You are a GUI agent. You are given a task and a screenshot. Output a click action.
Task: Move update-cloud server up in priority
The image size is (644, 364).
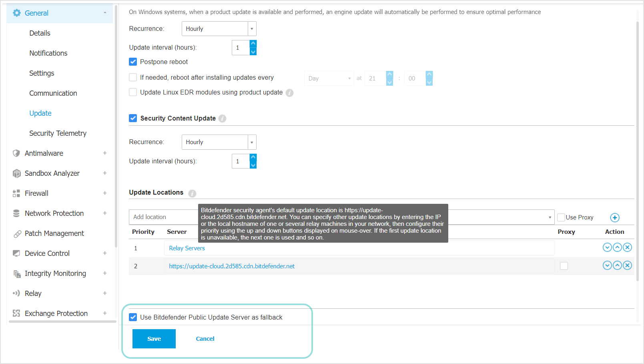click(x=617, y=265)
